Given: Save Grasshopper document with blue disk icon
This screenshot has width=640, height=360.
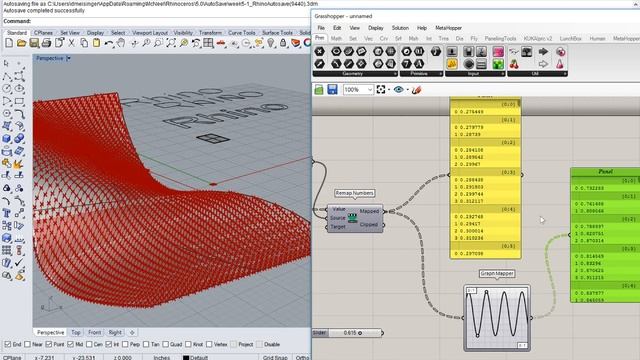Looking at the screenshot, I should (x=332, y=89).
